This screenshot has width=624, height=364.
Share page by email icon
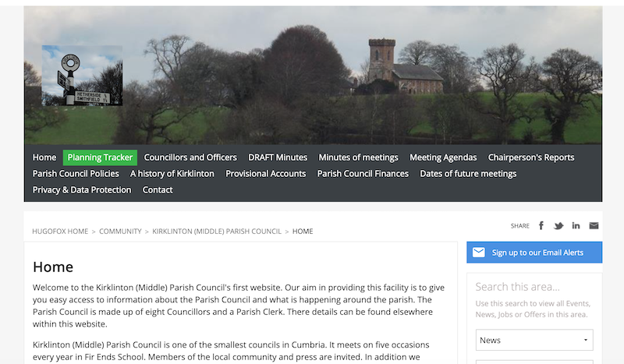pyautogui.click(x=594, y=226)
